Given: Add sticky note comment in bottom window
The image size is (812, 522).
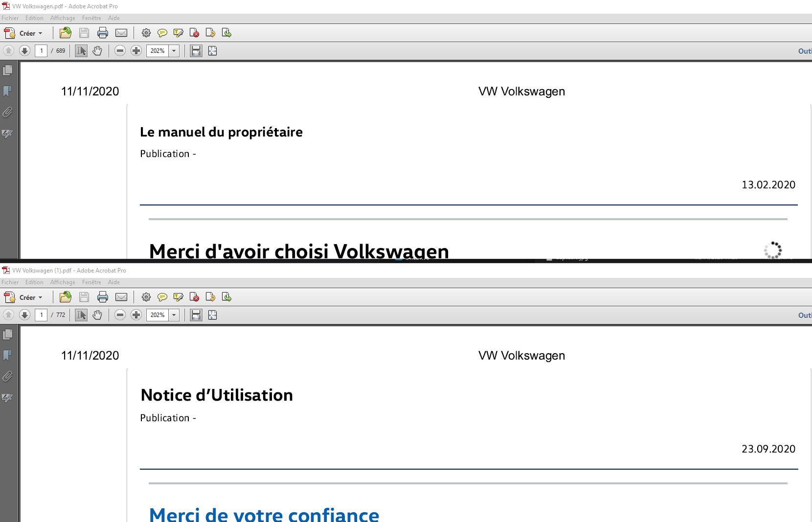Looking at the screenshot, I should (162, 297).
